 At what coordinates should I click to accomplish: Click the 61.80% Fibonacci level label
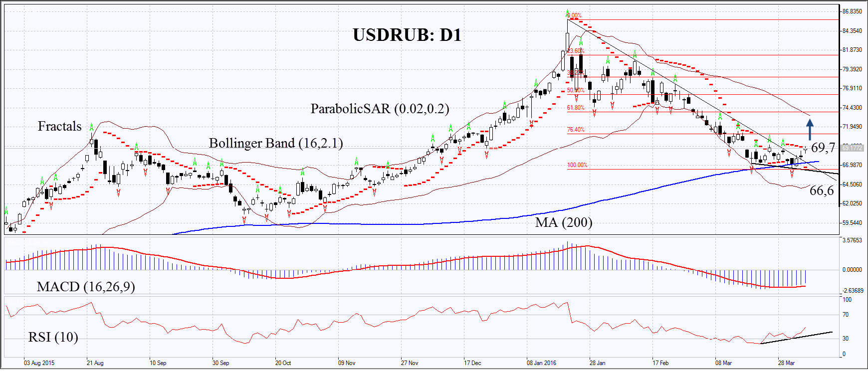576,108
